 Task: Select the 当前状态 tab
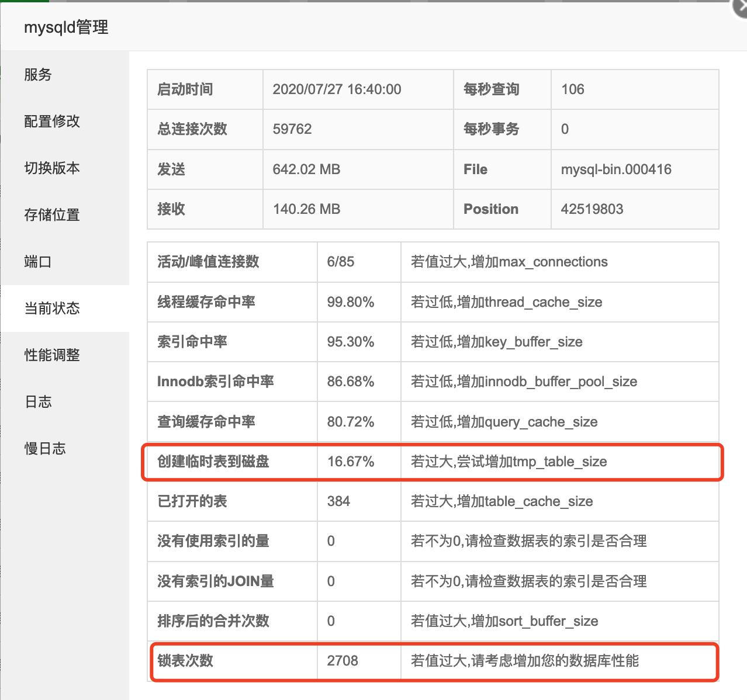pos(64,309)
